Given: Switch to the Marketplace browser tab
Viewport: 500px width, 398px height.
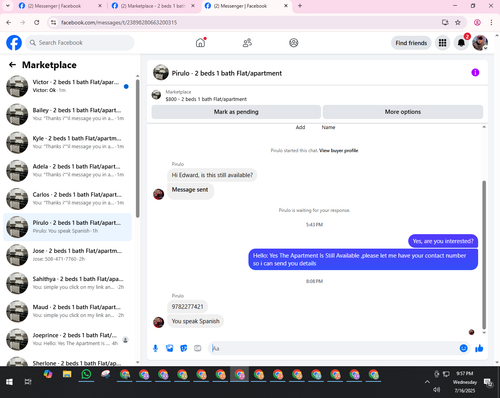Looking at the screenshot, I should [x=152, y=6].
